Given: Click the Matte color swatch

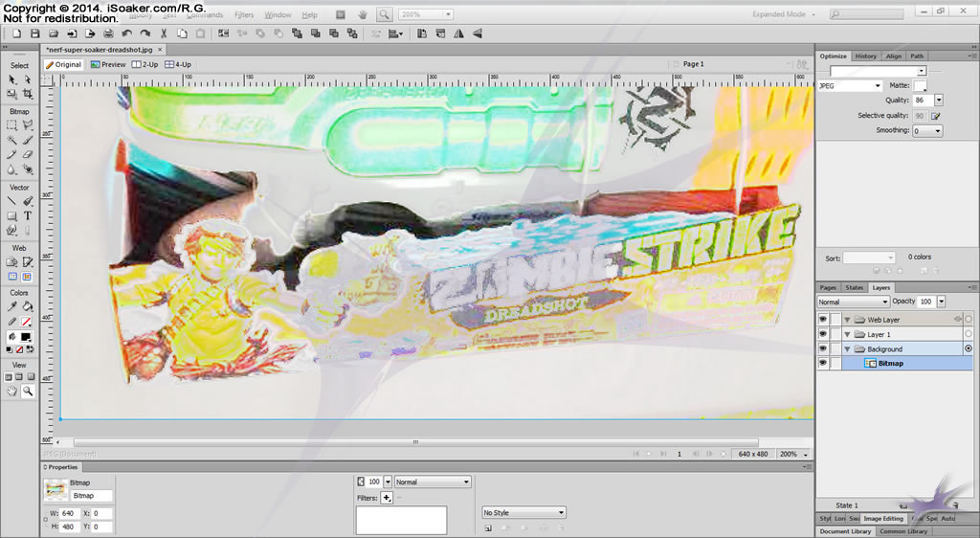Looking at the screenshot, I should coord(920,85).
